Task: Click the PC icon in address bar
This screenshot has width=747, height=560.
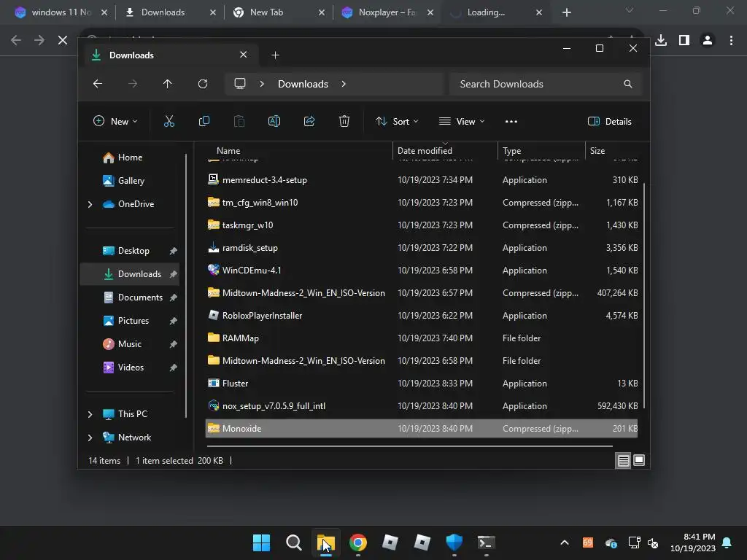Action: 240,84
